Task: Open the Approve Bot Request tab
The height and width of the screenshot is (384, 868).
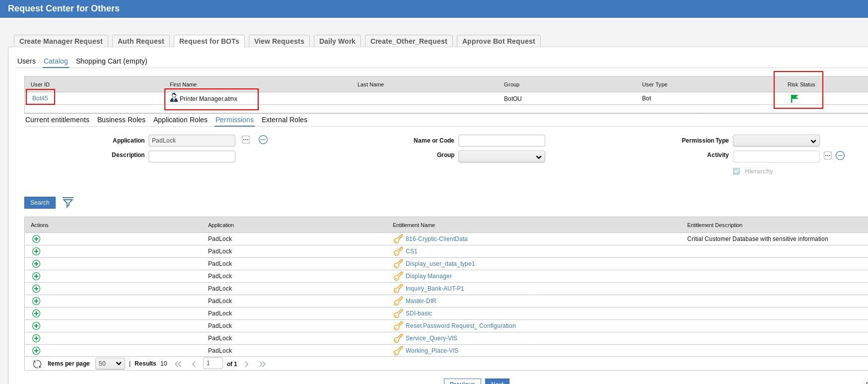Action: (x=499, y=41)
